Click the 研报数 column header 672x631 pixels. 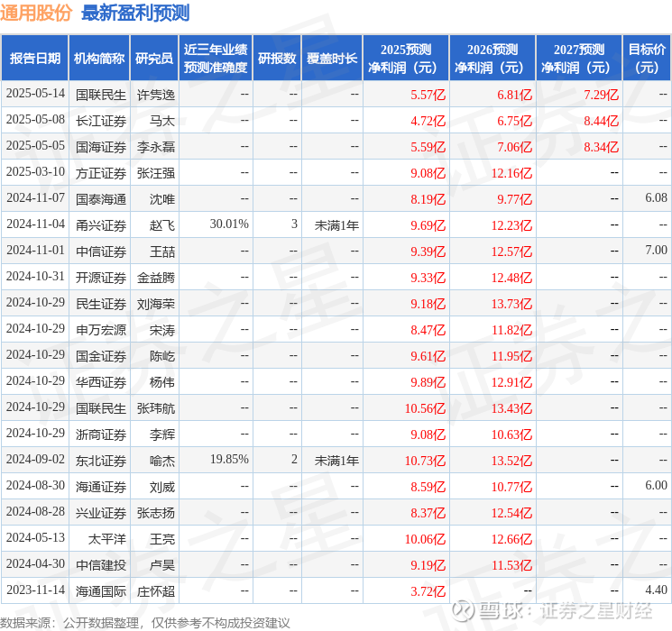tap(277, 59)
